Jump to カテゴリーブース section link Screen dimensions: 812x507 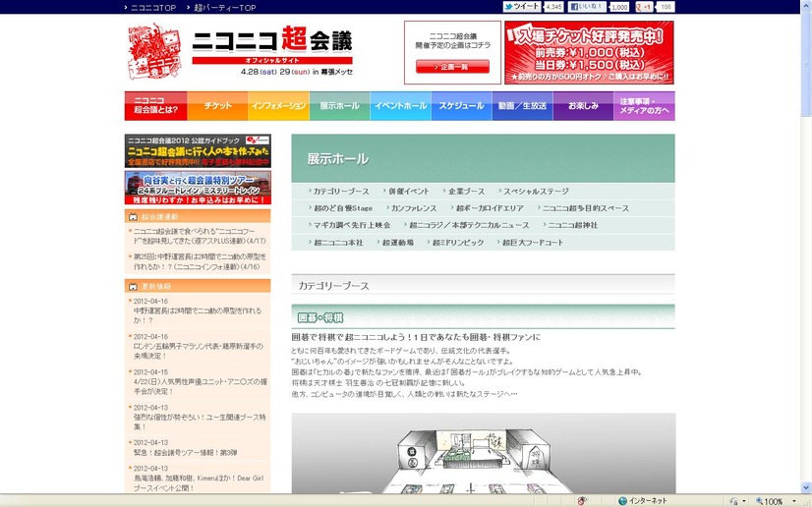tap(341, 192)
